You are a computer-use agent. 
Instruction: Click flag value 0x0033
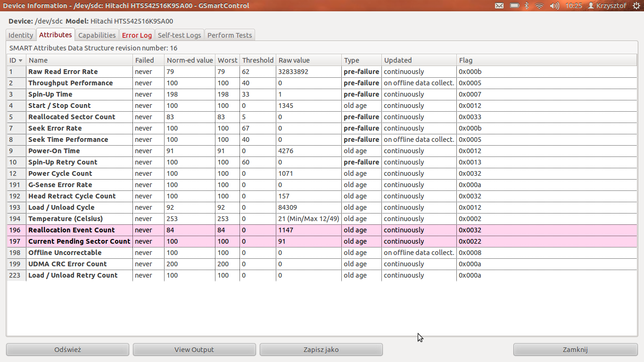pyautogui.click(x=470, y=117)
